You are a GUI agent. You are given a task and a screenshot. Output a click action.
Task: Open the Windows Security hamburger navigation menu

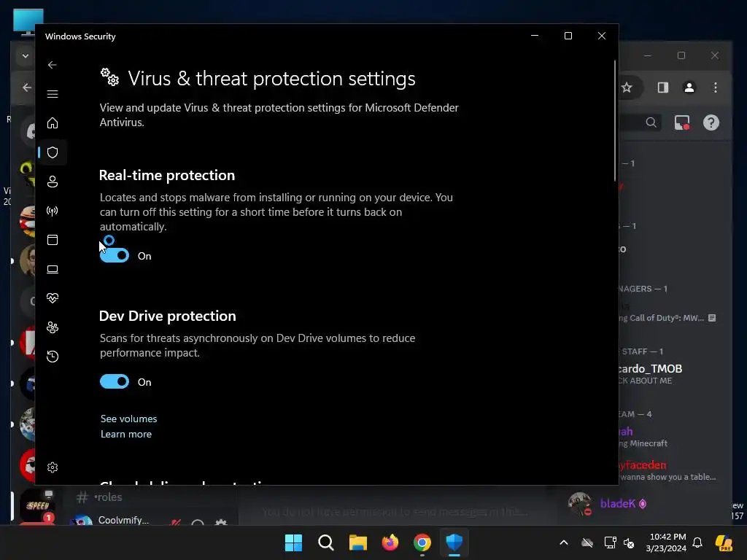(53, 94)
